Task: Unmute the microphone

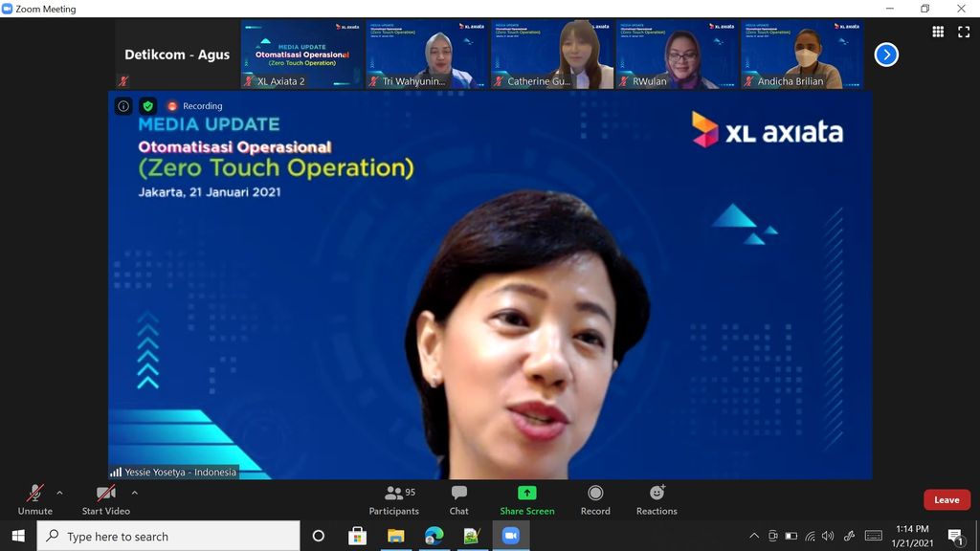Action: click(35, 499)
